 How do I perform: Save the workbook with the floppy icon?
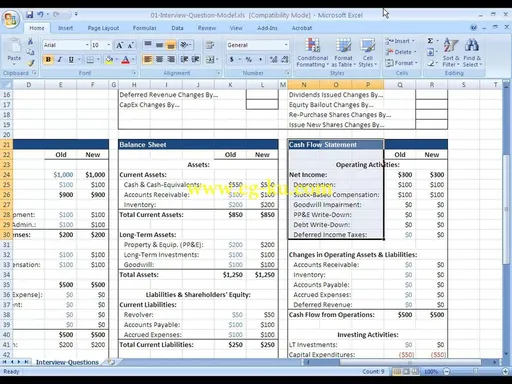point(30,15)
